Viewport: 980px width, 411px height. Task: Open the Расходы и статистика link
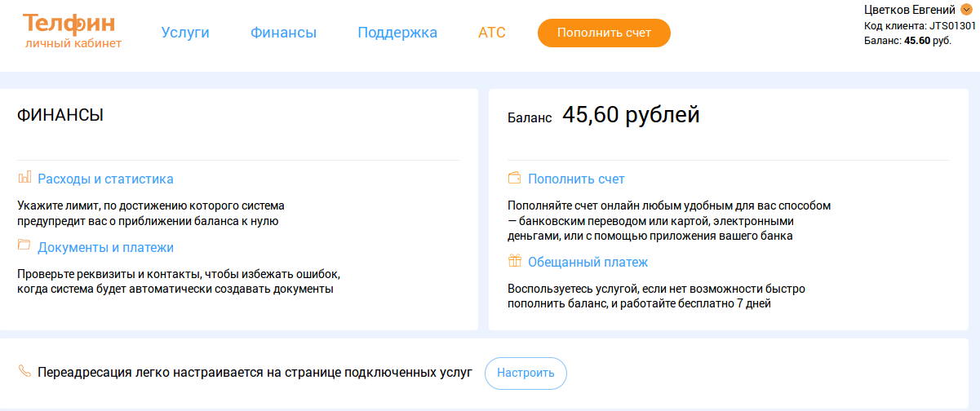(x=105, y=179)
